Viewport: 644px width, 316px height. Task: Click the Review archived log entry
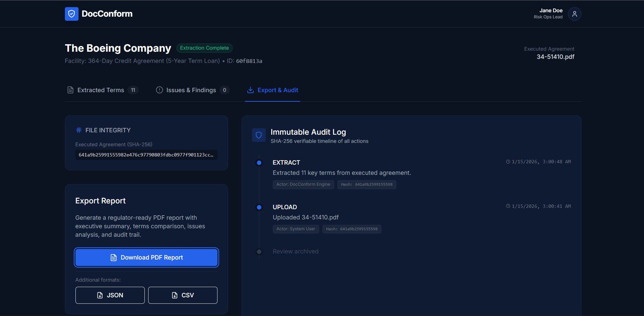click(x=296, y=251)
